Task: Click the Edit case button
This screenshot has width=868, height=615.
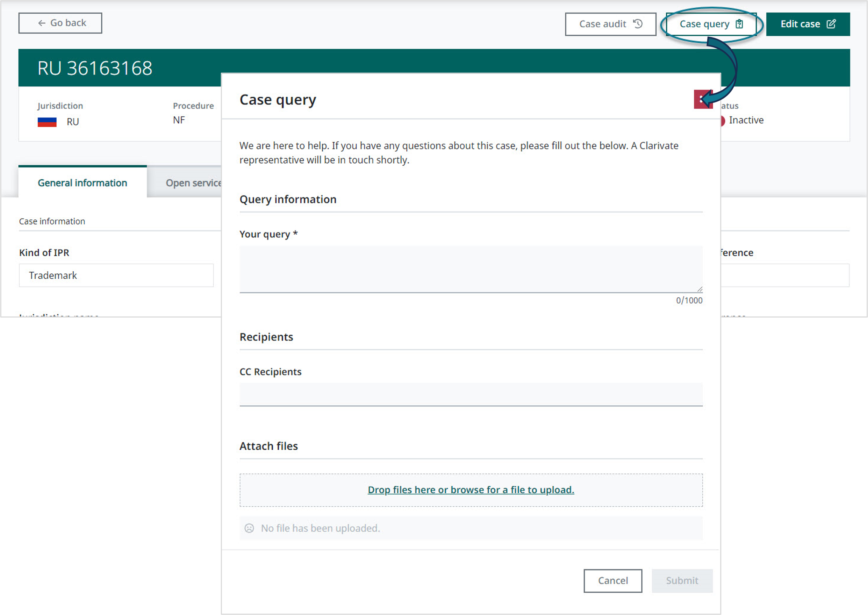Action: pos(808,24)
